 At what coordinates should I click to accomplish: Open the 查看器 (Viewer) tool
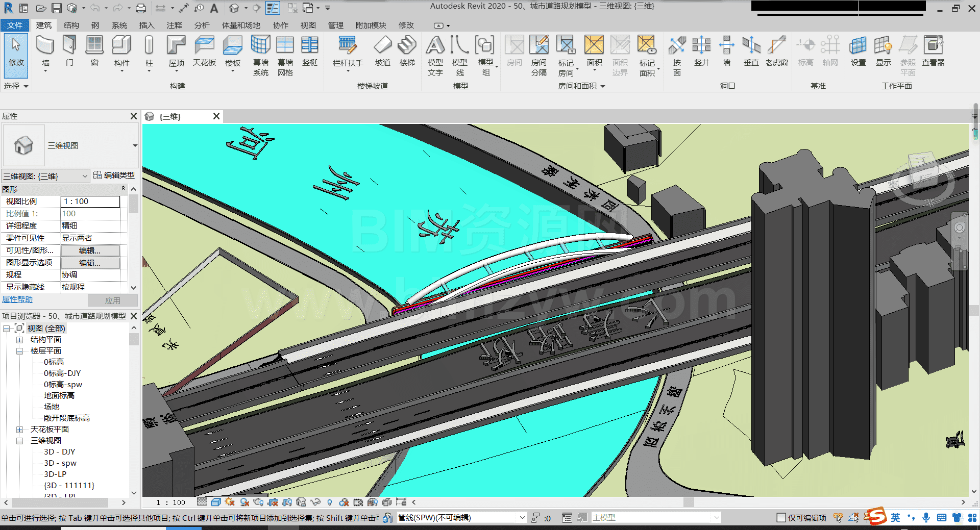(x=933, y=51)
